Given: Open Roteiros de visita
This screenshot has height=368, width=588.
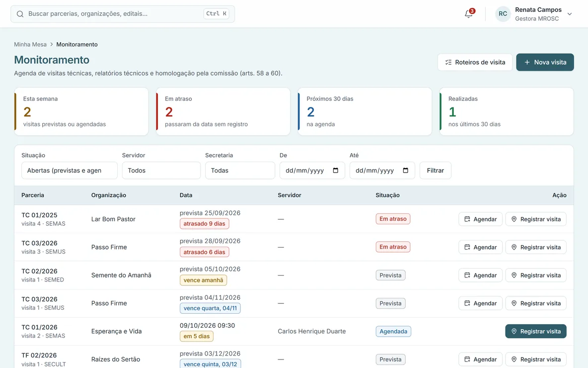Looking at the screenshot, I should pos(475,62).
